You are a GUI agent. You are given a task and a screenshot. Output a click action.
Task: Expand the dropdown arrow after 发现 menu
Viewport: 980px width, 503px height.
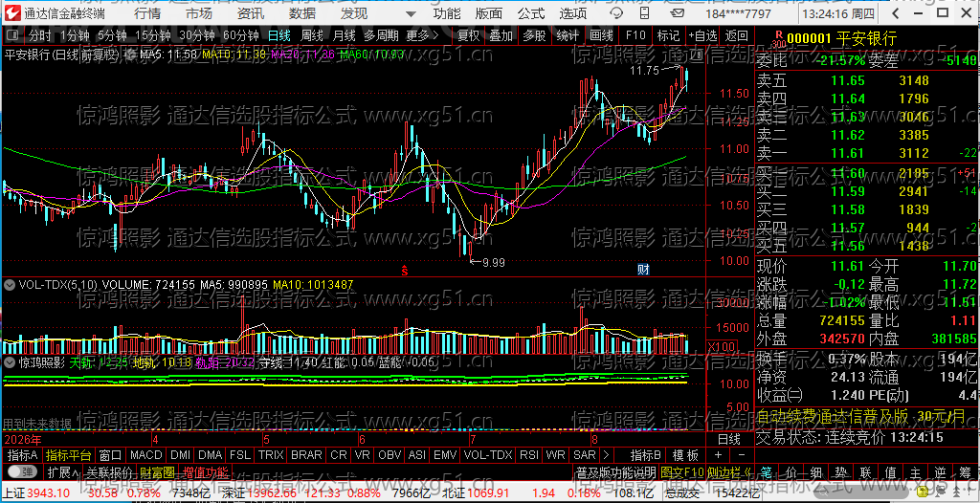point(410,13)
